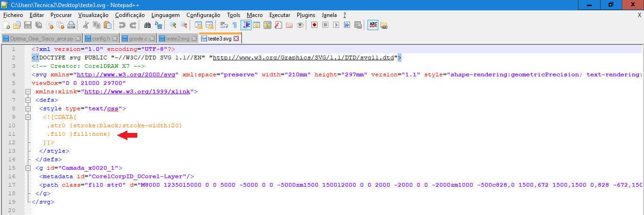Place cursor on the .fil0 {fill:none} text
This screenshot has height=215, width=644.
79,134
